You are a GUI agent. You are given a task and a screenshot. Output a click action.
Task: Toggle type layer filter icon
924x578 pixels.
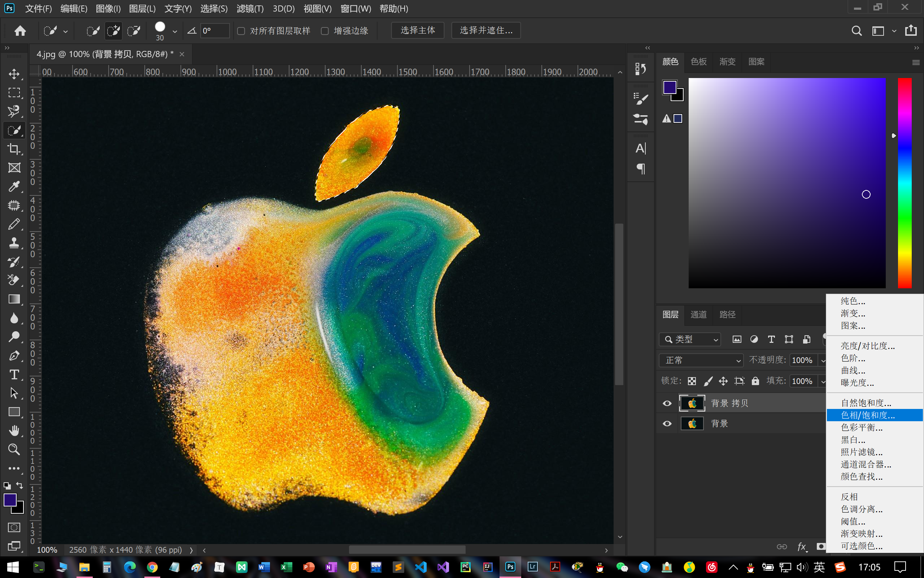click(x=771, y=339)
